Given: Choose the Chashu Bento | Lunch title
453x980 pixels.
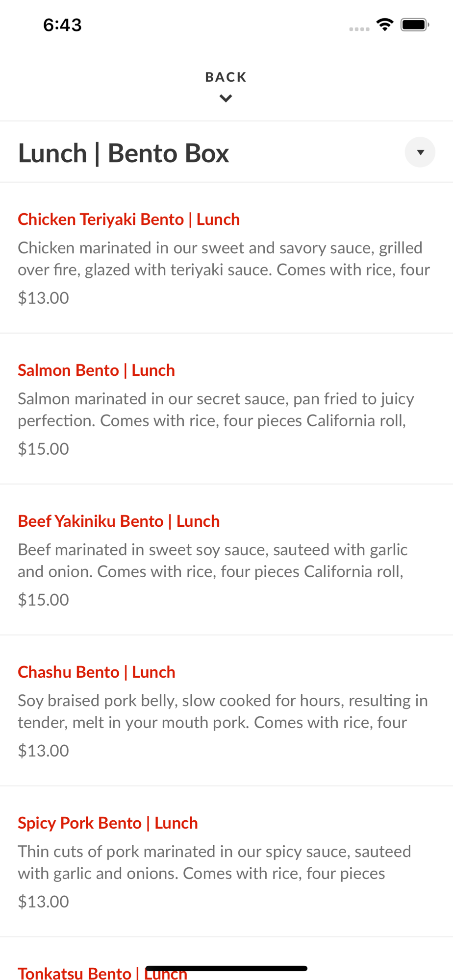Looking at the screenshot, I should pos(97,672).
